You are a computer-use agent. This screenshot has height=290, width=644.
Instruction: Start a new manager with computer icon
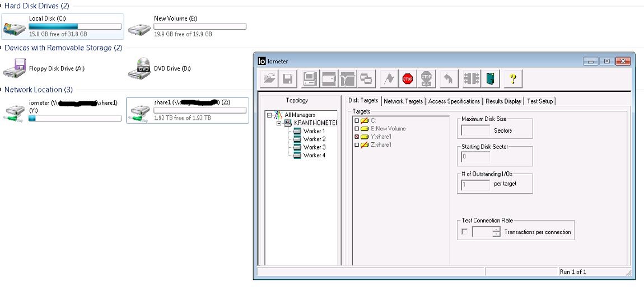[x=310, y=78]
